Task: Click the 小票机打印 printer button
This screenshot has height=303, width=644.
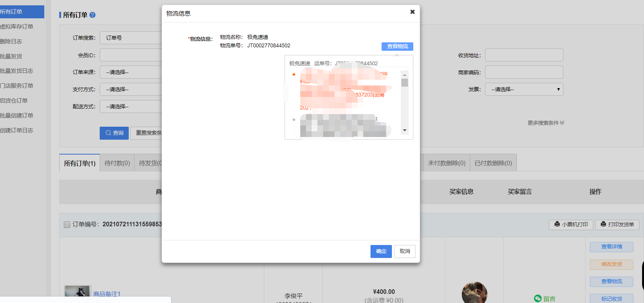Action: point(571,224)
